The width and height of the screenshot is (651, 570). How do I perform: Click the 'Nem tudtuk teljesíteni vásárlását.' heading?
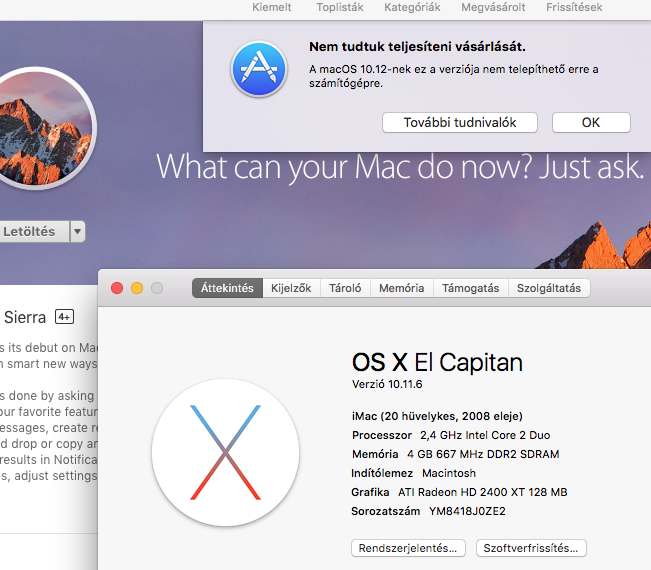417,46
